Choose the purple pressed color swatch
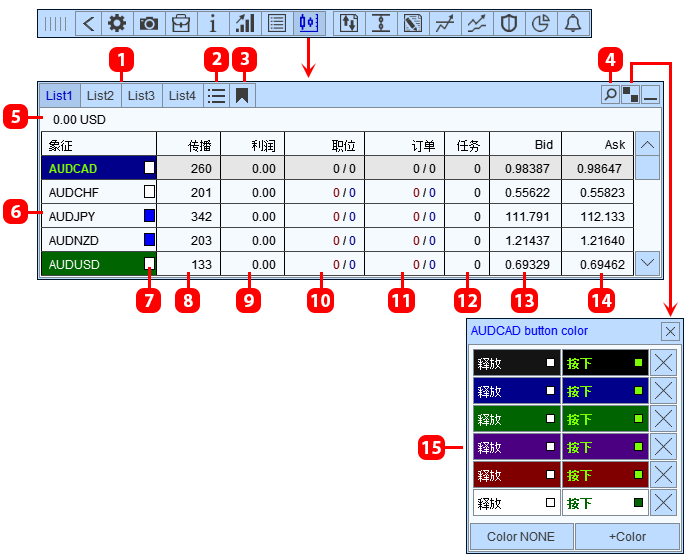 605,447
